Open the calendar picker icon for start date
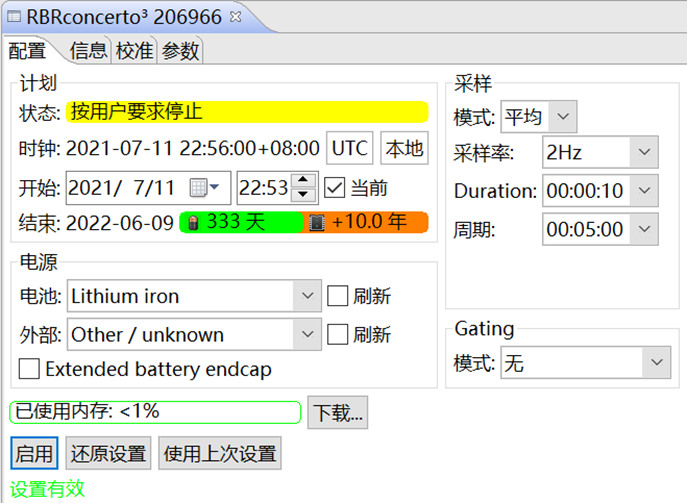The height and width of the screenshot is (503, 687). pos(198,188)
